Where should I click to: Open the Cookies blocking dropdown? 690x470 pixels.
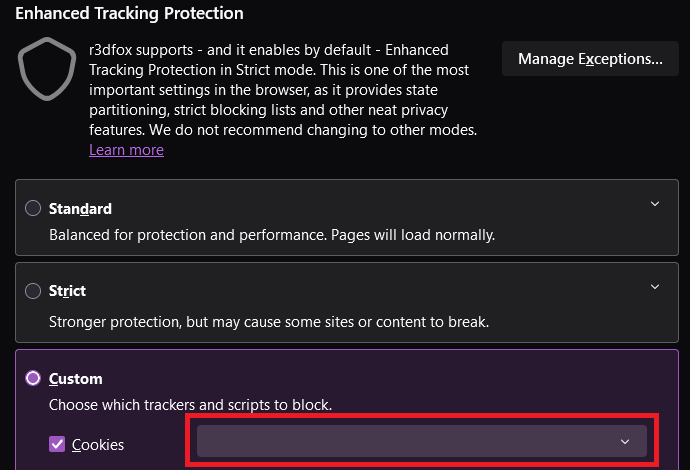pyautogui.click(x=420, y=441)
